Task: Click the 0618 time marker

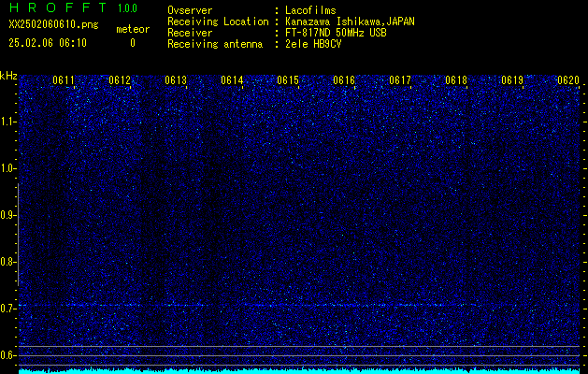Action: tap(456, 80)
